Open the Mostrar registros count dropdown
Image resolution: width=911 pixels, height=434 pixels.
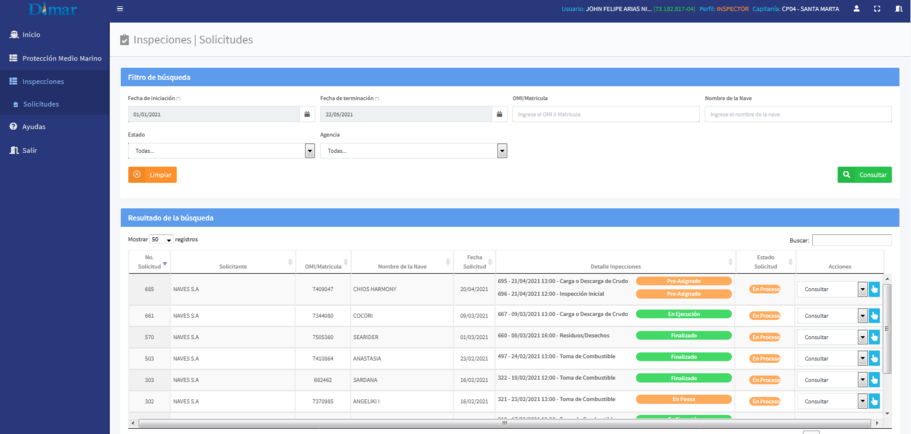161,240
